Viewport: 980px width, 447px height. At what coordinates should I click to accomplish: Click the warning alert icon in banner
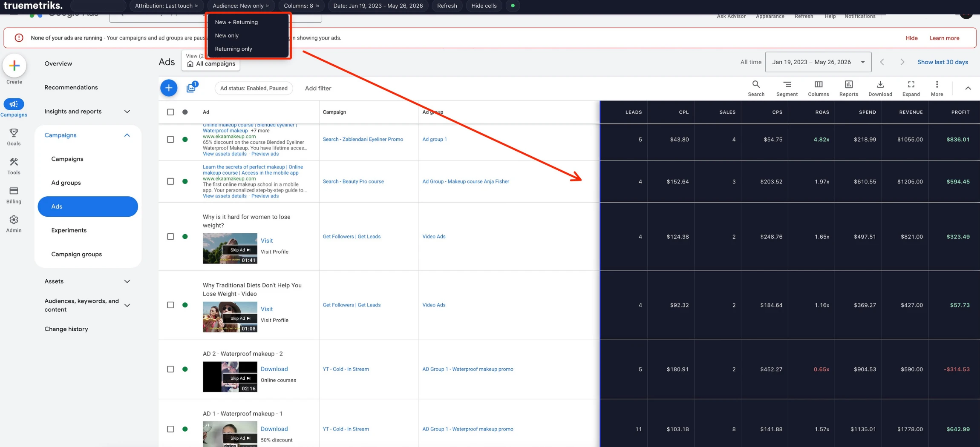tap(19, 38)
